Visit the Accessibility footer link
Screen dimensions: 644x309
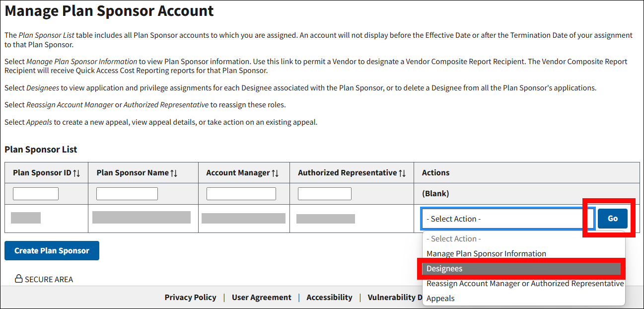[x=329, y=298]
